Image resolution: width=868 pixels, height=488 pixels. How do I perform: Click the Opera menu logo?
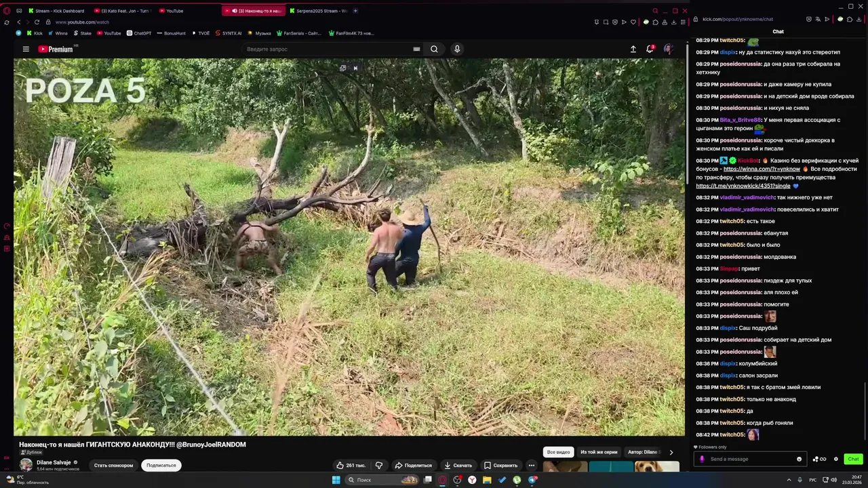tap(7, 10)
